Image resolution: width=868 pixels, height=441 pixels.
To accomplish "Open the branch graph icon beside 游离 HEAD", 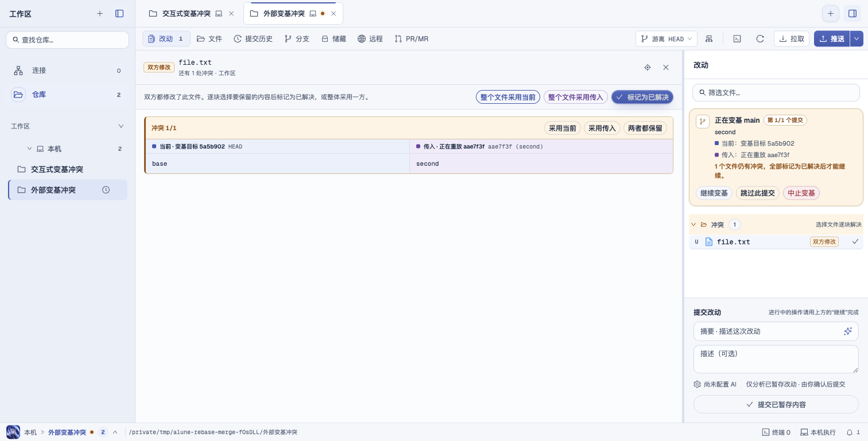I will 710,38.
